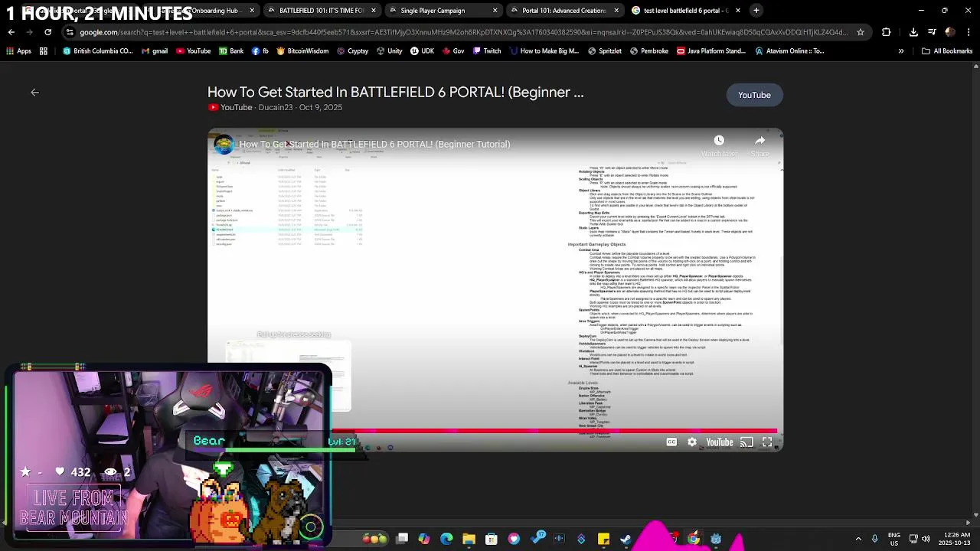Image resolution: width=980 pixels, height=551 pixels.
Task: Open Task View from taskbar
Action: click(402, 539)
